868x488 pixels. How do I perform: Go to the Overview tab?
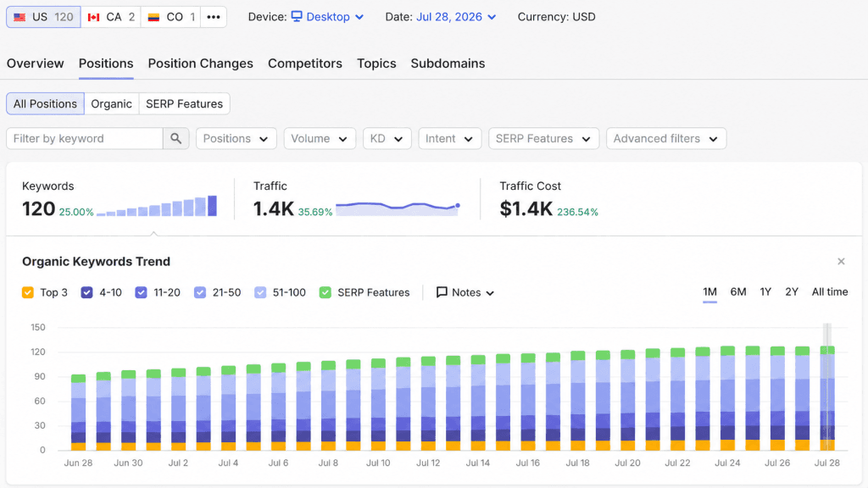[36, 64]
